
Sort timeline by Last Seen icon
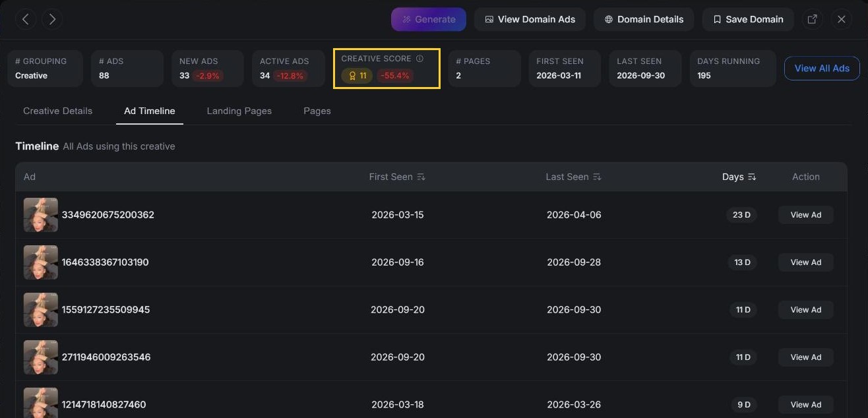[x=597, y=177]
